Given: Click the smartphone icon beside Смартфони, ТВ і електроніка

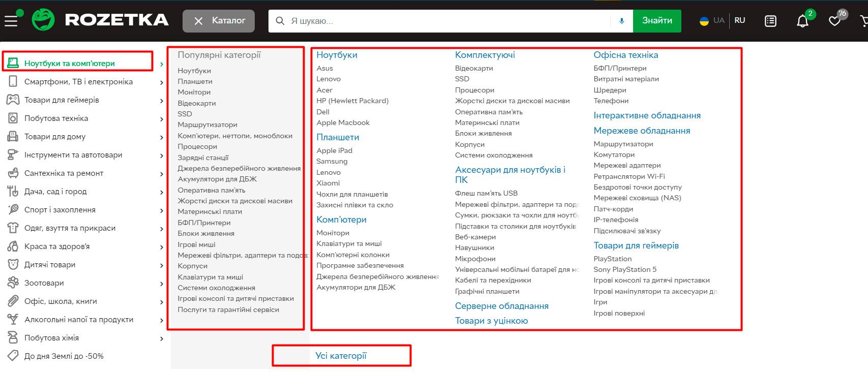Looking at the screenshot, I should 13,82.
